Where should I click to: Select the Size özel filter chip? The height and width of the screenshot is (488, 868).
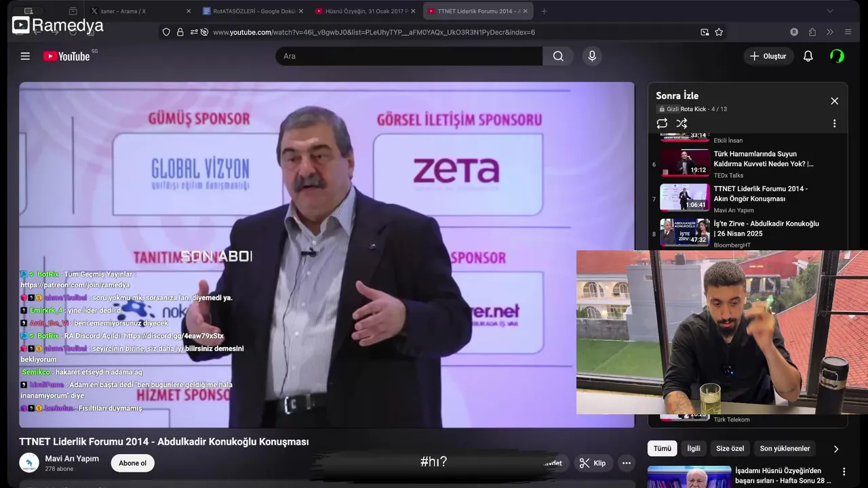[730, 448]
